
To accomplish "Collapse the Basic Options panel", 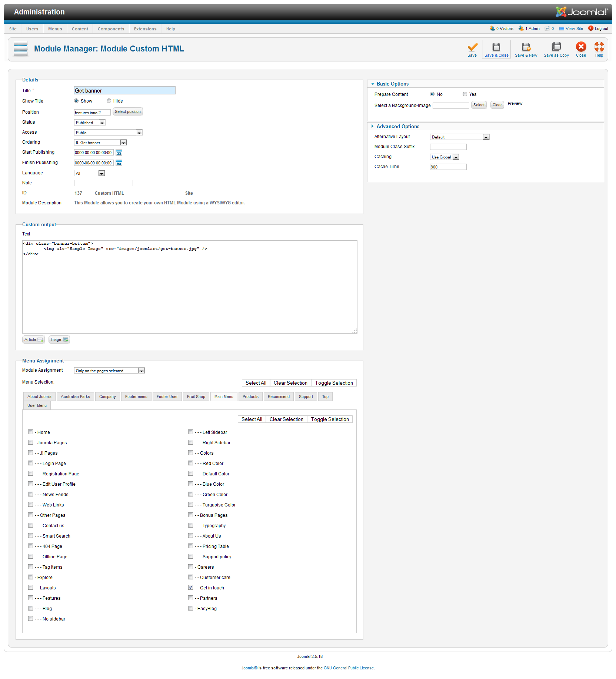I will 392,84.
